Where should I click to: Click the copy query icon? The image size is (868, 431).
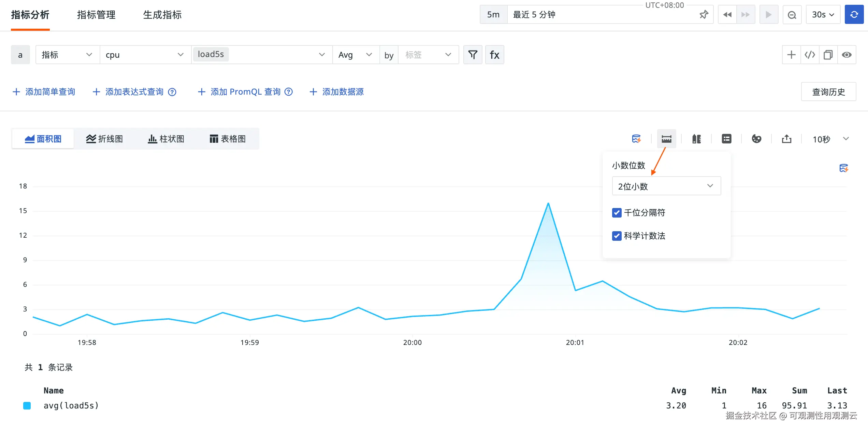coord(828,55)
